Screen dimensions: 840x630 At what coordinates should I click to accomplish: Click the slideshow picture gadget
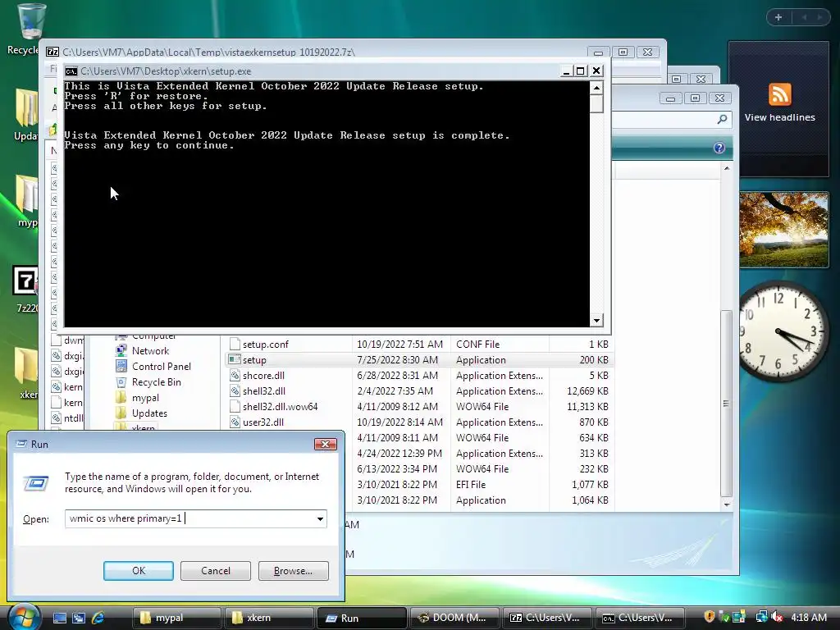783,230
